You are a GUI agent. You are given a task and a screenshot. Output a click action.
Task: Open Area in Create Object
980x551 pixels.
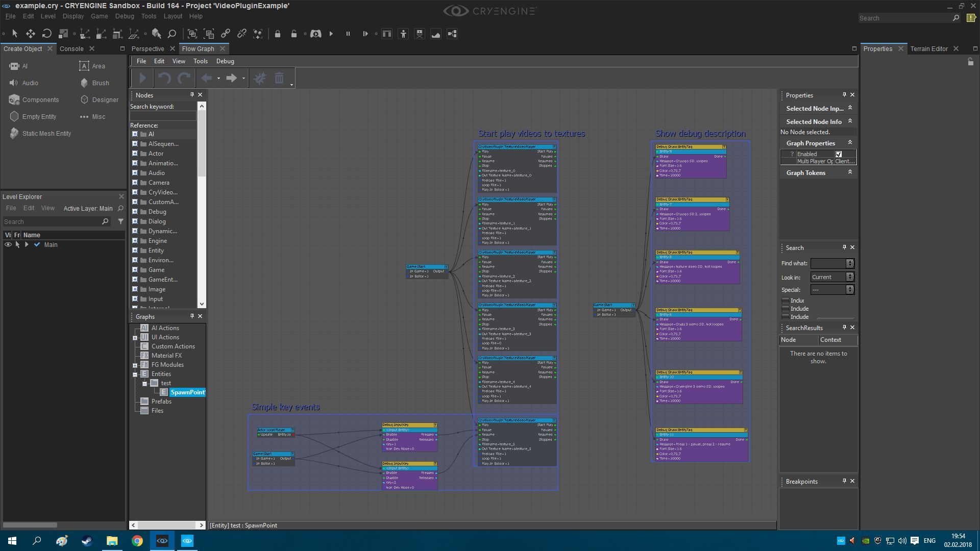click(92, 66)
